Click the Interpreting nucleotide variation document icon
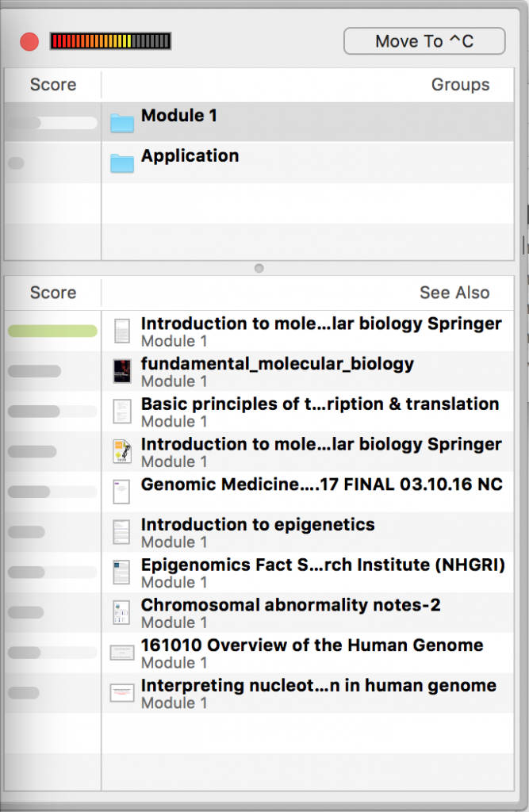The image size is (529, 812). pyautogui.click(x=122, y=693)
